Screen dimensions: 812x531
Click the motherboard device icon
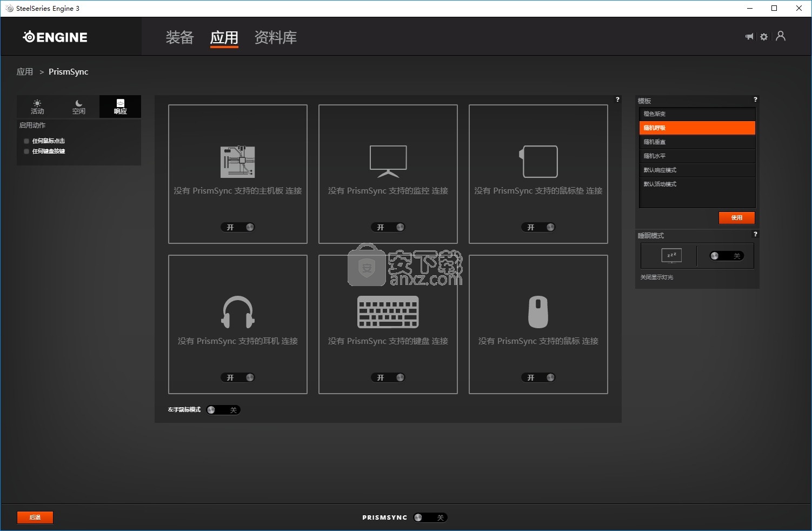[x=238, y=162]
